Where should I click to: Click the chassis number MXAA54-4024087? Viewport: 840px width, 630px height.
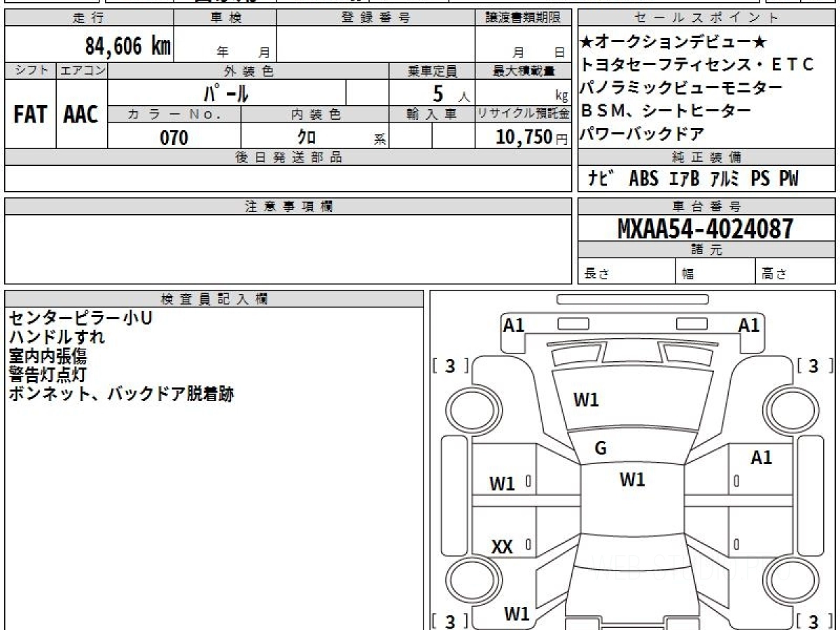[x=706, y=228]
